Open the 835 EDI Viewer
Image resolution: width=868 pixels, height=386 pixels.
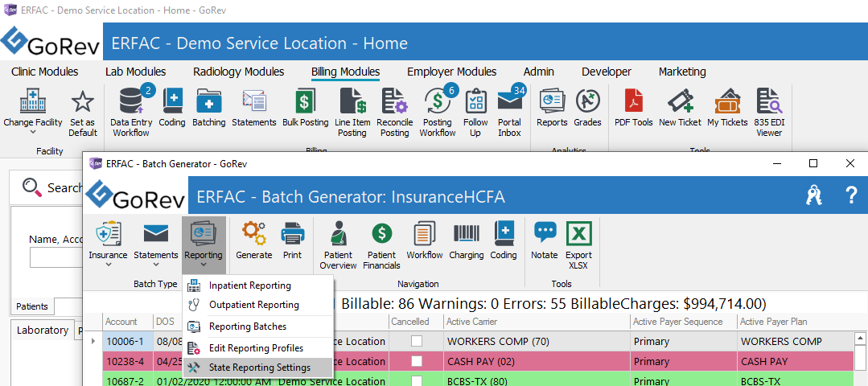pos(770,113)
